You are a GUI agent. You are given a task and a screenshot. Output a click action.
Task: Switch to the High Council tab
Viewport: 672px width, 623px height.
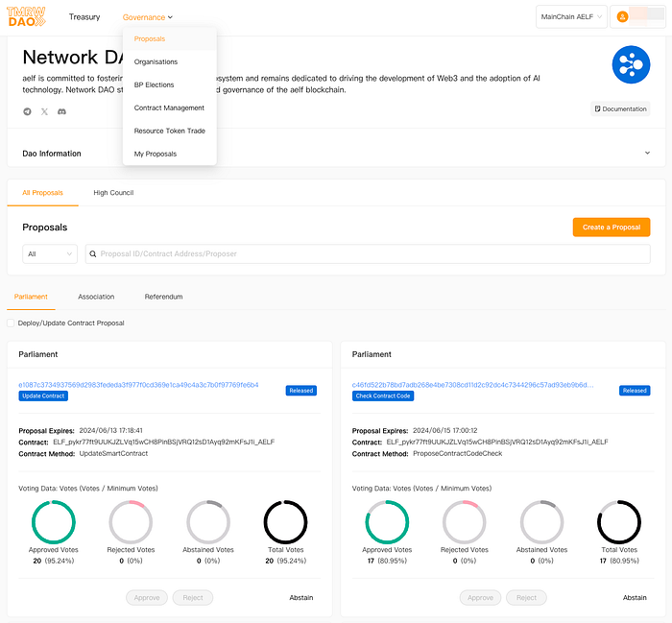point(113,193)
